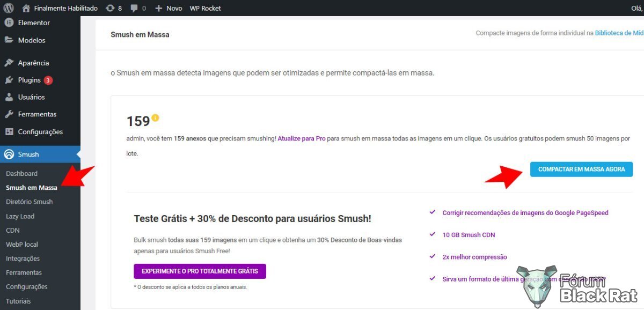Click the Configurações settings icon
Viewport: 644px width, 310px height.
tap(9, 131)
